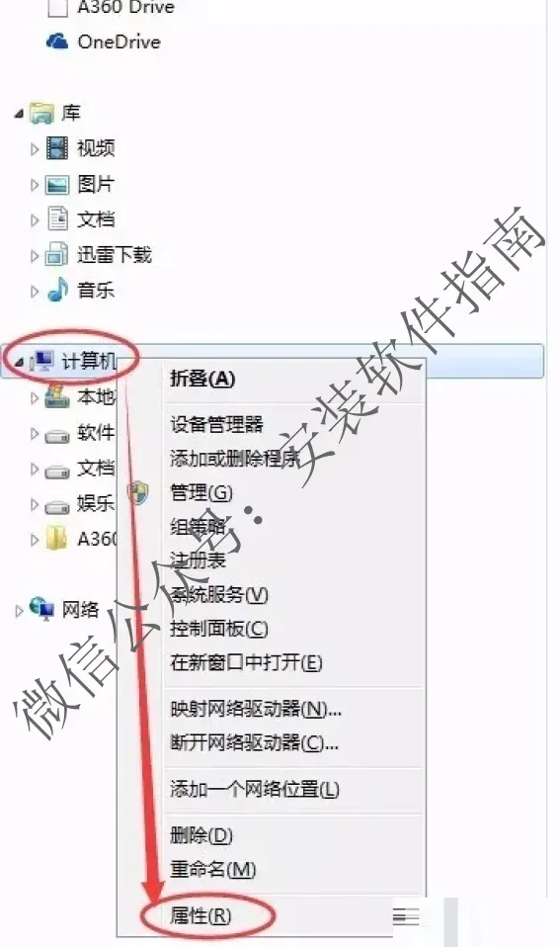Select 设备管理器 in the context menu
The width and height of the screenshot is (560, 947).
[x=216, y=425]
